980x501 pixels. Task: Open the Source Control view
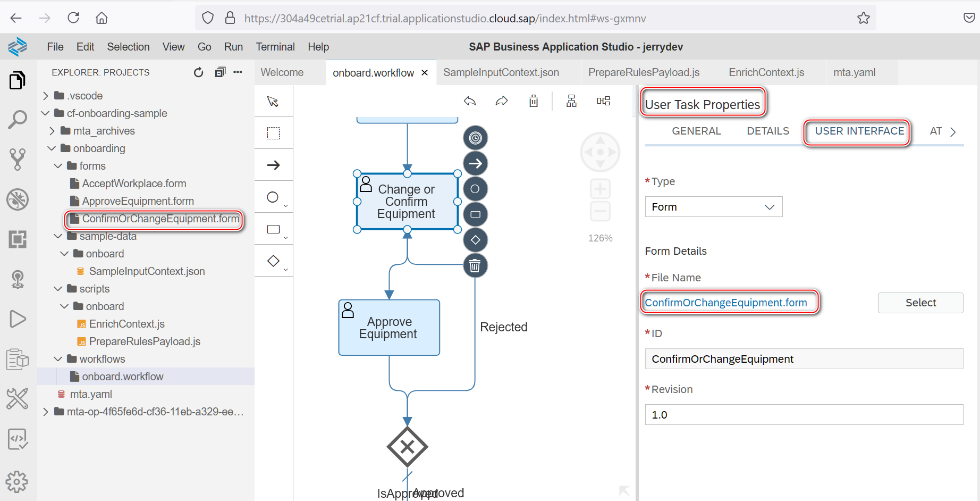[18, 160]
